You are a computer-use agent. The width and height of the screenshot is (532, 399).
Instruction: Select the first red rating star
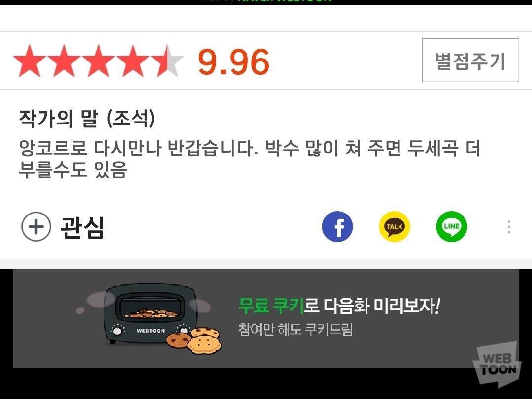pyautogui.click(x=30, y=61)
